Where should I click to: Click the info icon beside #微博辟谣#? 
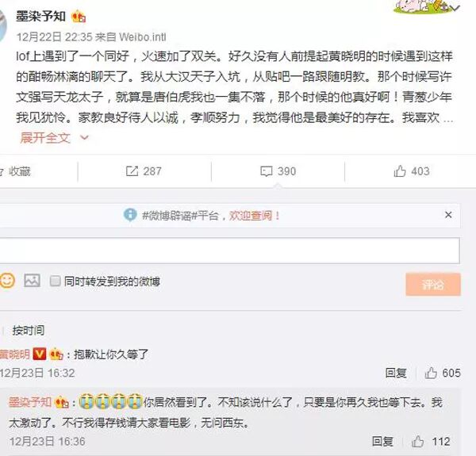pos(130,215)
